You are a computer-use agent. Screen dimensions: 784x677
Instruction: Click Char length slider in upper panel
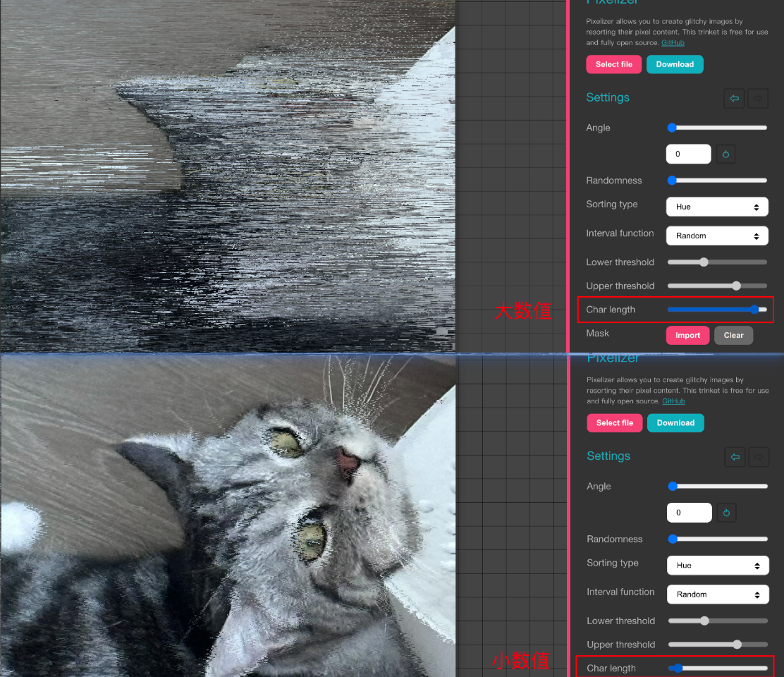coord(717,310)
